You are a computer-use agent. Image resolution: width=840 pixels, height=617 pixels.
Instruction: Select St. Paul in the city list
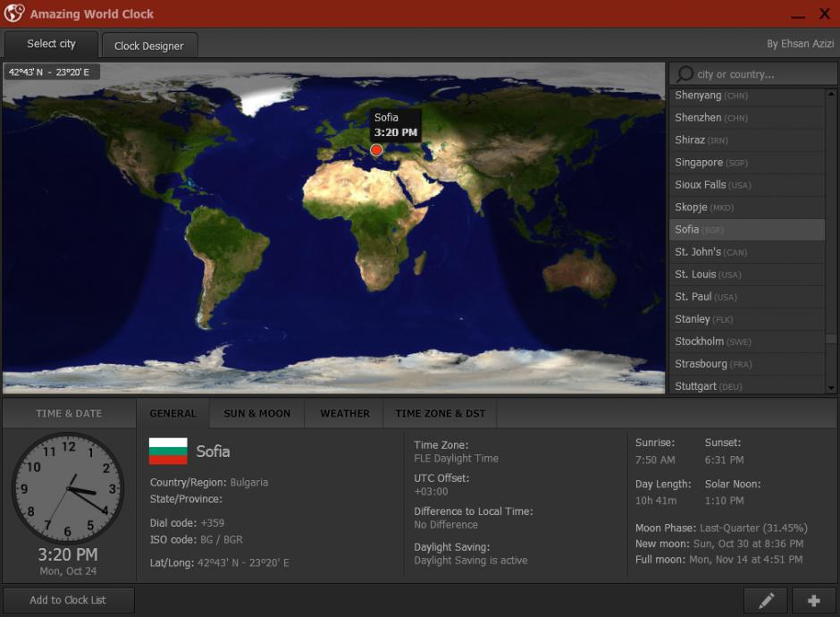pos(747,297)
